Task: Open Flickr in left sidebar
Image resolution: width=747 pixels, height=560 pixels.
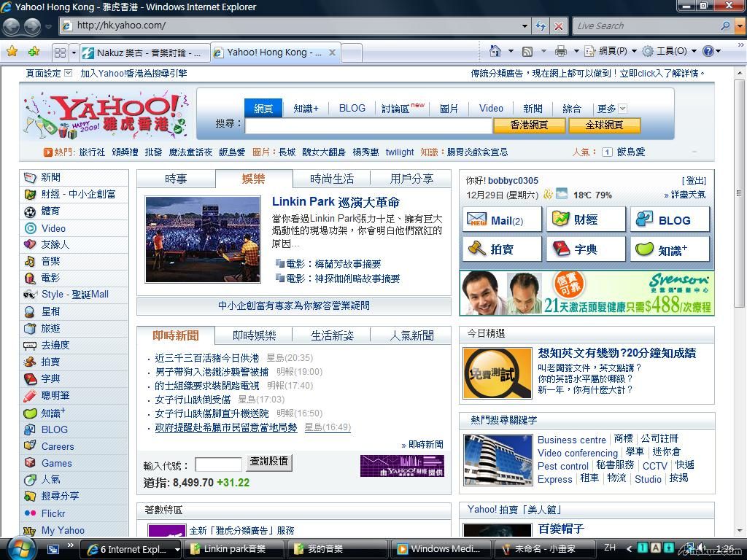Action: click(x=53, y=513)
